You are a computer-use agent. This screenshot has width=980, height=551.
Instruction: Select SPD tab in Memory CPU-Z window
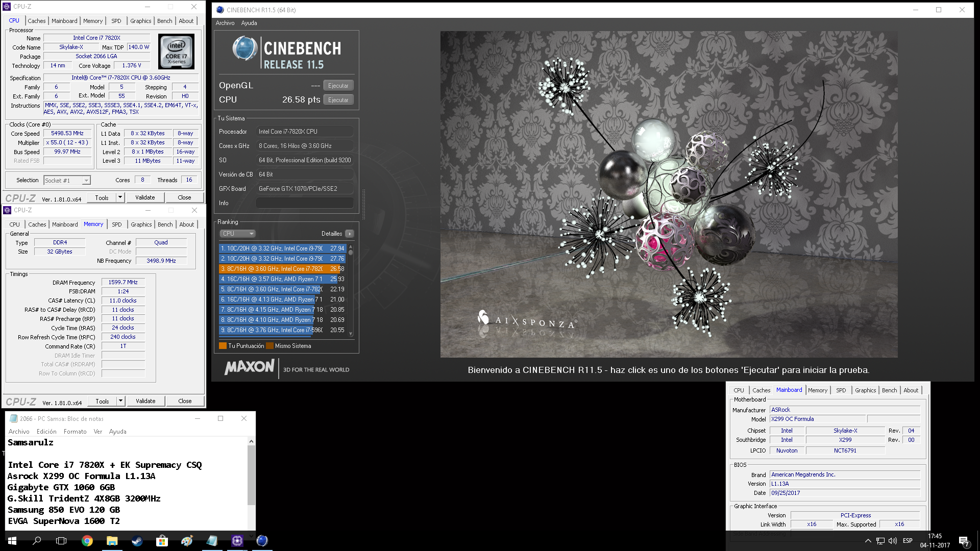[117, 224]
